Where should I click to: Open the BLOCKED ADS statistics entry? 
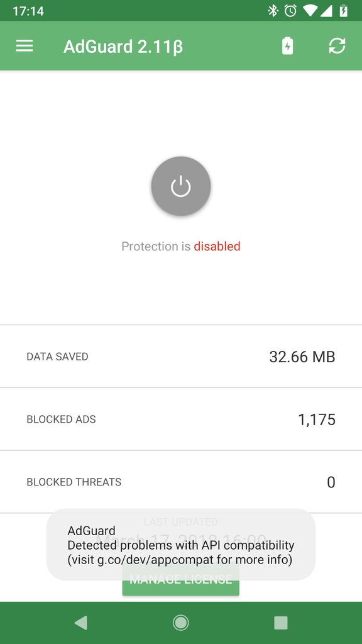pos(180,419)
